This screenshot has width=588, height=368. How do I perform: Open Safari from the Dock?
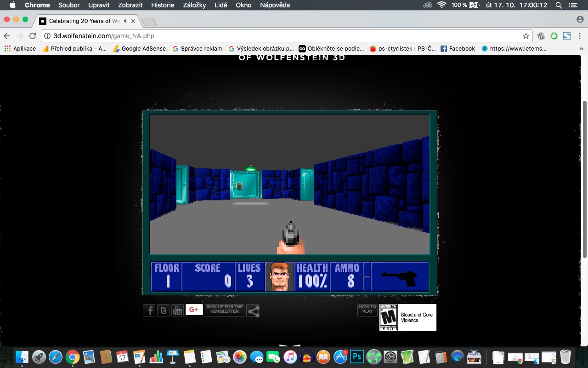click(56, 357)
